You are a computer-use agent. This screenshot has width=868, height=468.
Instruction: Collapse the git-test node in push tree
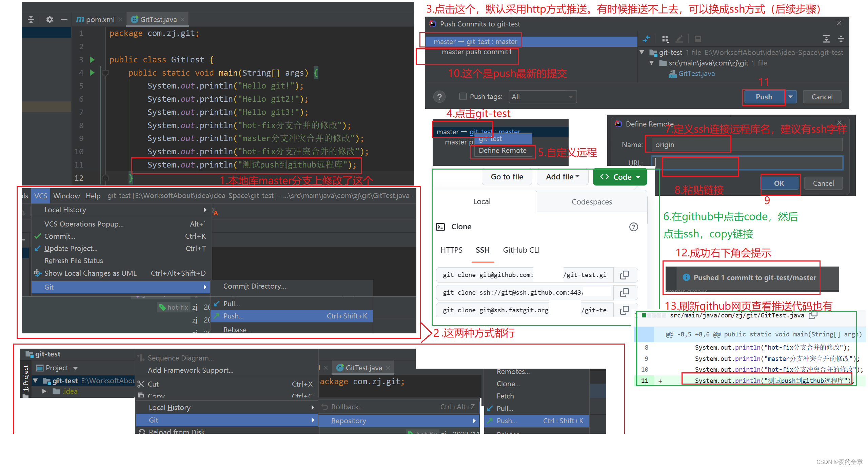coord(642,52)
